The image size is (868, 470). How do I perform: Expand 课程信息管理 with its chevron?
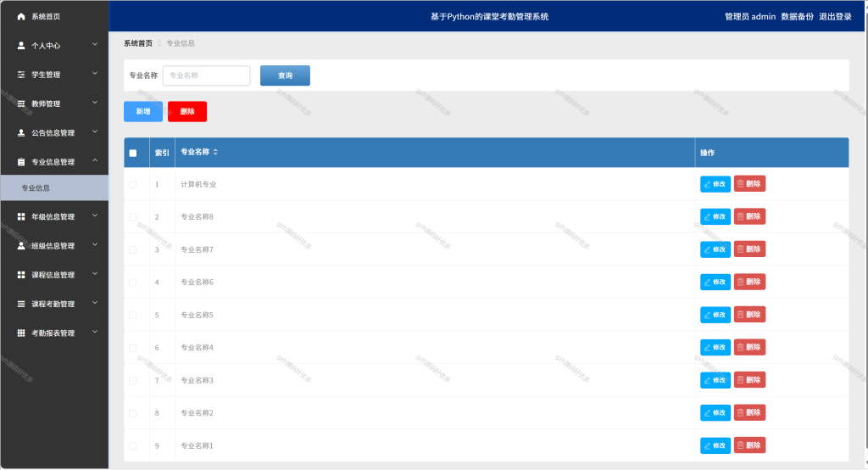[x=95, y=274]
